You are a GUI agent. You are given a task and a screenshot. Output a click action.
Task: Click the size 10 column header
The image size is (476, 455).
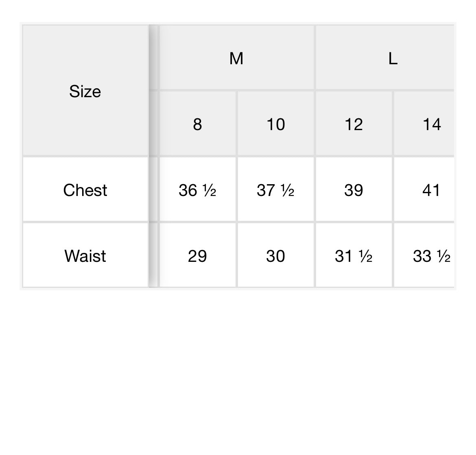pos(275,124)
